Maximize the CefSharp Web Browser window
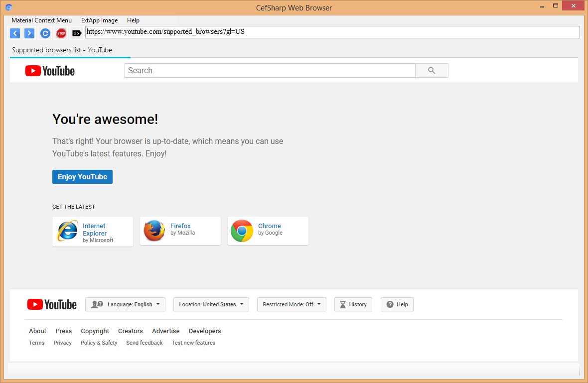The image size is (588, 383). pos(556,5)
